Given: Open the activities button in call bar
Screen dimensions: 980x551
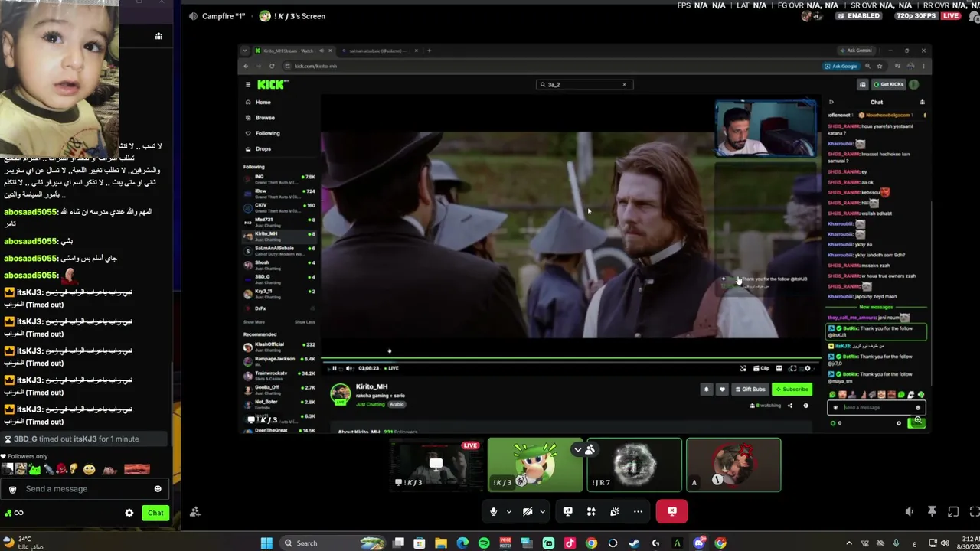Looking at the screenshot, I should (591, 511).
